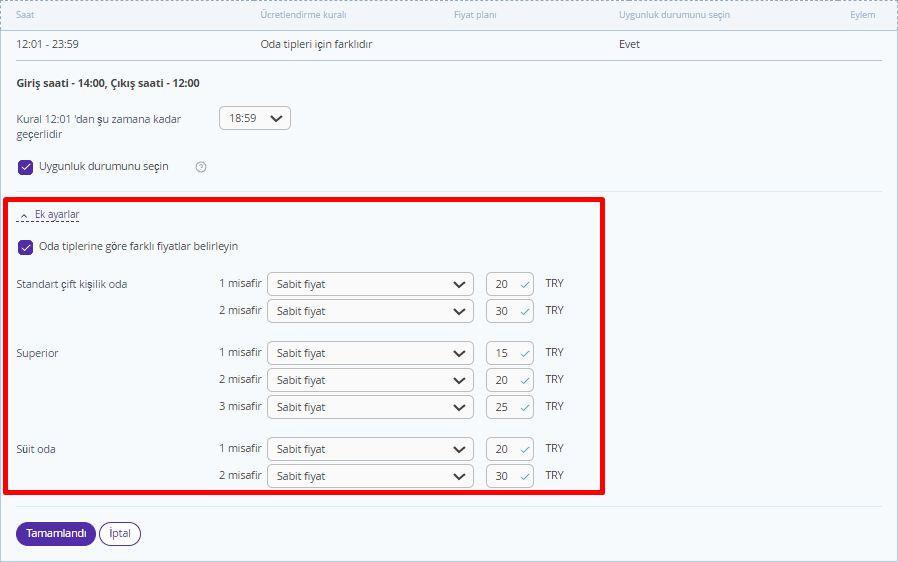898x562 pixels.
Task: Click the İptal button
Action: pyautogui.click(x=120, y=534)
